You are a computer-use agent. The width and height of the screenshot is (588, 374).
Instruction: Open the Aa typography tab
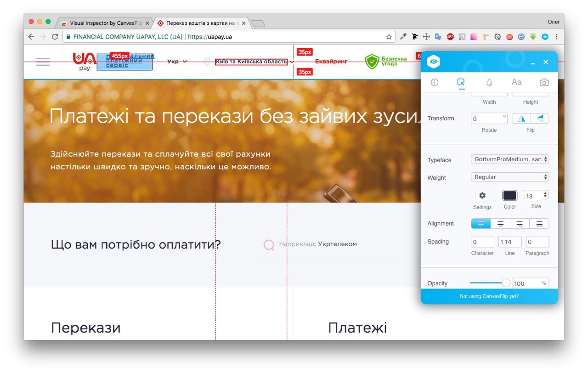coord(517,82)
